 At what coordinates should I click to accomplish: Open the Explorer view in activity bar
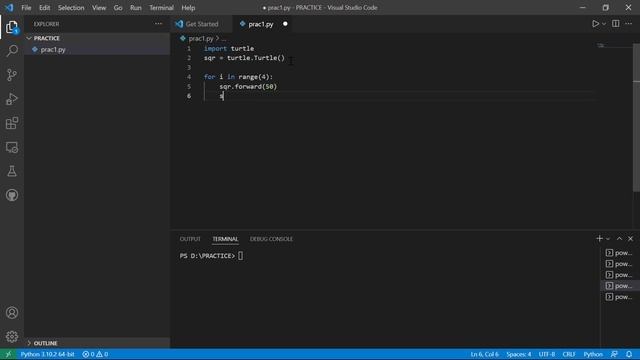point(12,27)
